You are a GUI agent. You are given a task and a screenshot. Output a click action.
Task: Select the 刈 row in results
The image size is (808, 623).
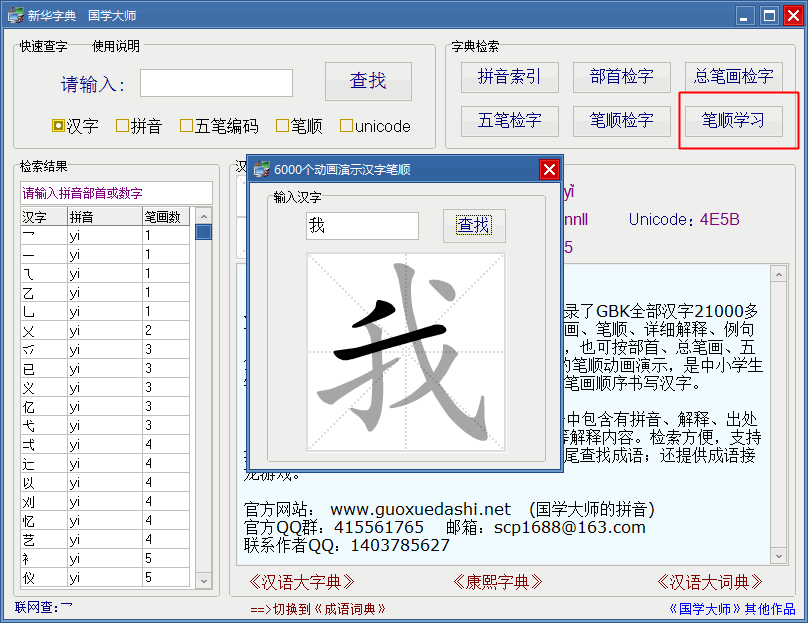[105, 502]
